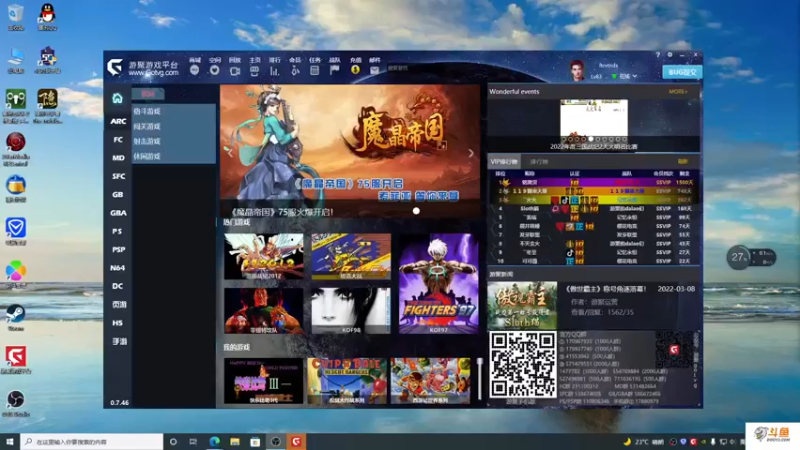Open the KOF98 game thumbnail
The height and width of the screenshot is (450, 800).
point(351,311)
